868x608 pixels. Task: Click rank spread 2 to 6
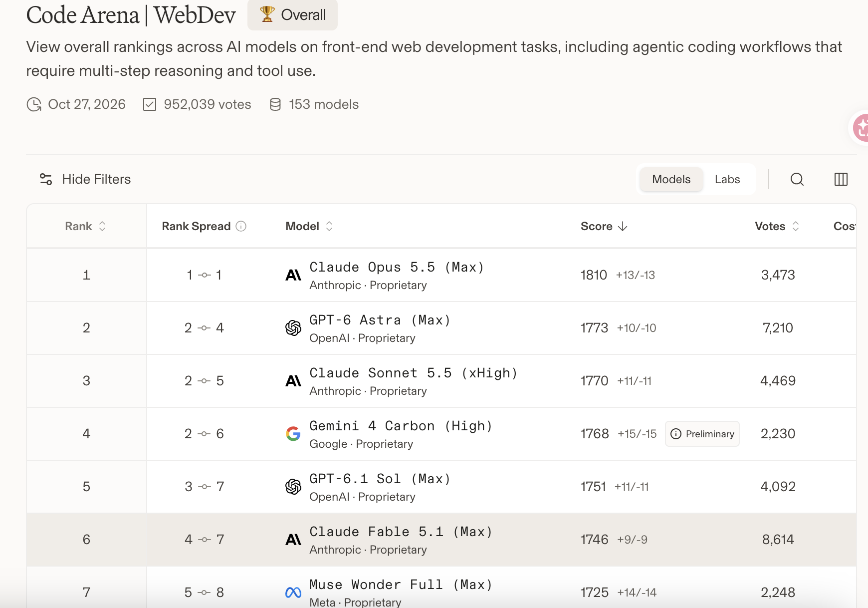(204, 434)
